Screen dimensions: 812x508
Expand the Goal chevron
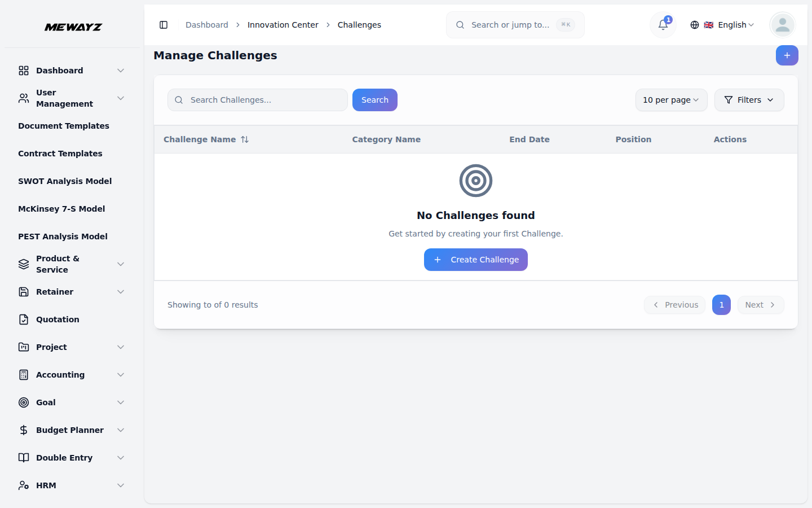click(121, 402)
